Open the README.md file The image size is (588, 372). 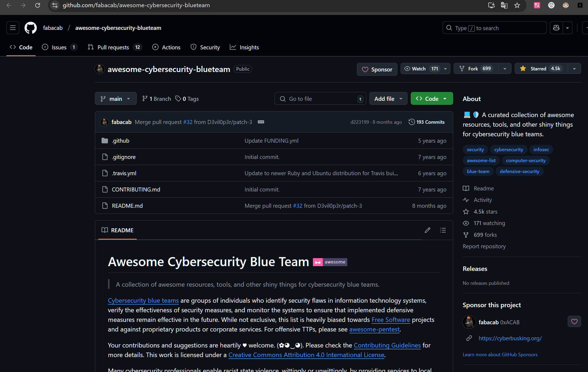coord(127,206)
